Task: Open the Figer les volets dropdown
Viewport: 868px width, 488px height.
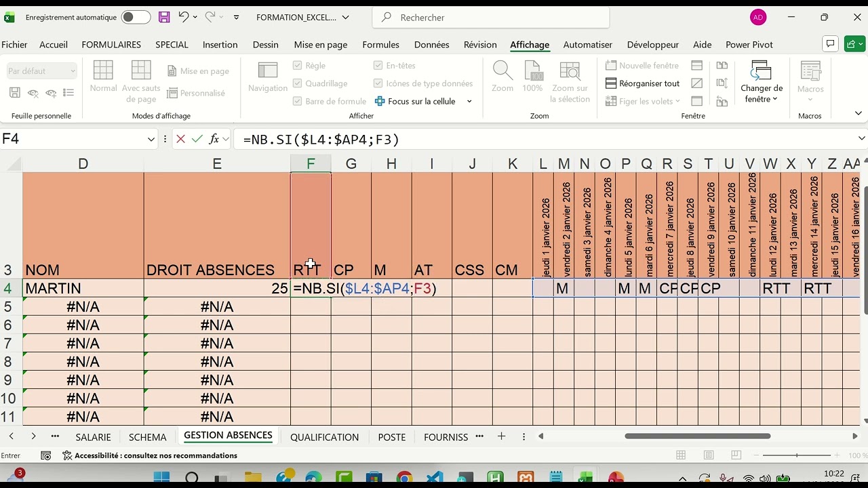Action: click(642, 101)
